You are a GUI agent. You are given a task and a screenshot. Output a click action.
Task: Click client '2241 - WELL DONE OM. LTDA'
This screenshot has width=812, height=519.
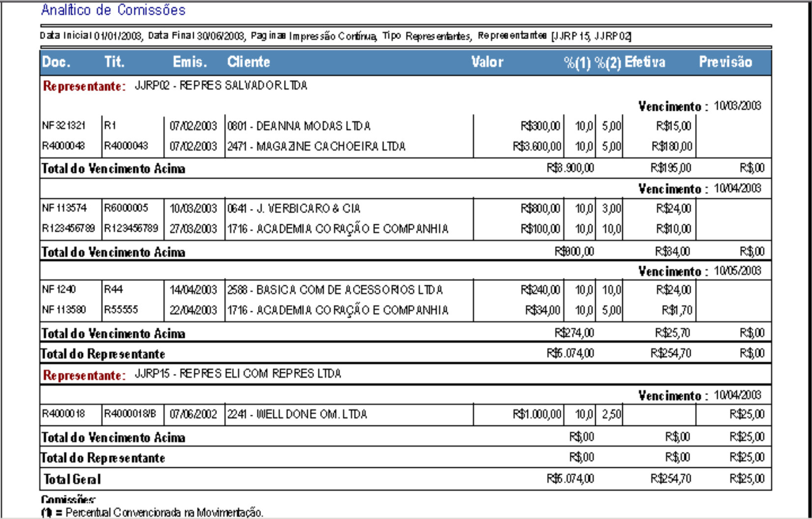click(297, 414)
